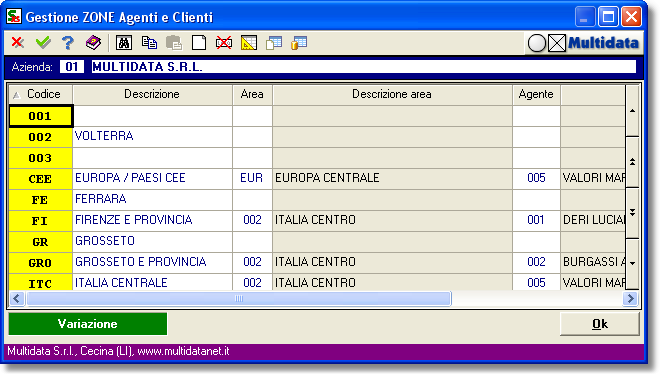The height and width of the screenshot is (376, 660).
Task: Click the horizontal scrollbar right arrow
Action: pos(631,299)
